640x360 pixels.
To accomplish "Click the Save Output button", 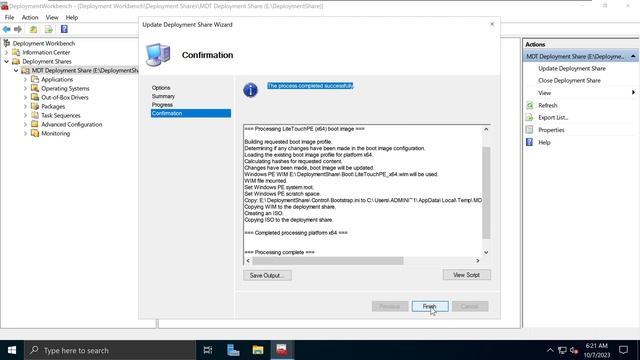I will (x=267, y=275).
